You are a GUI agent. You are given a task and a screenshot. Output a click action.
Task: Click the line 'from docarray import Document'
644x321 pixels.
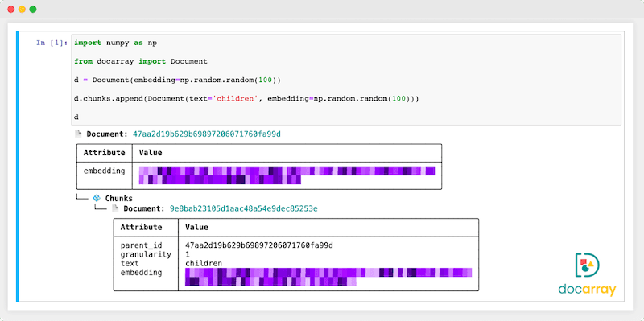pos(141,62)
